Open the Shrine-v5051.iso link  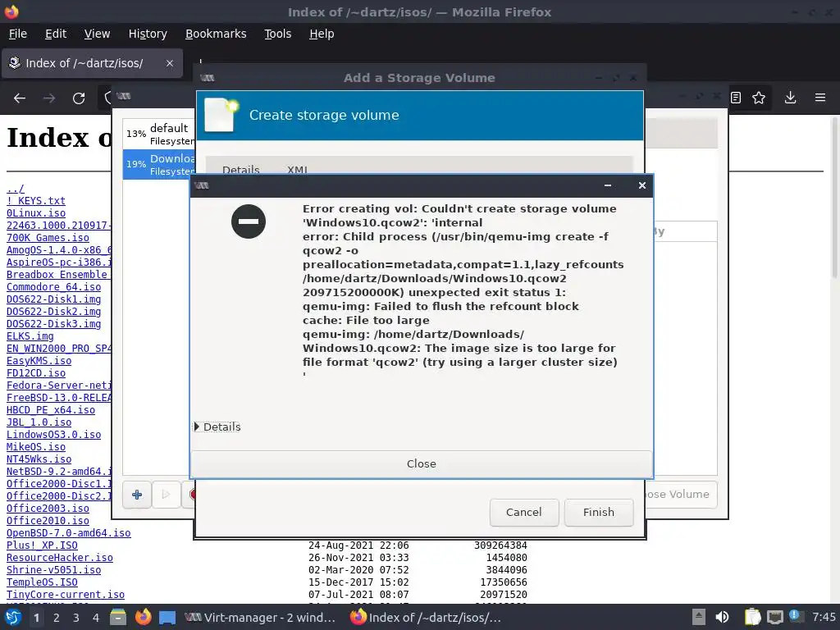pos(53,570)
